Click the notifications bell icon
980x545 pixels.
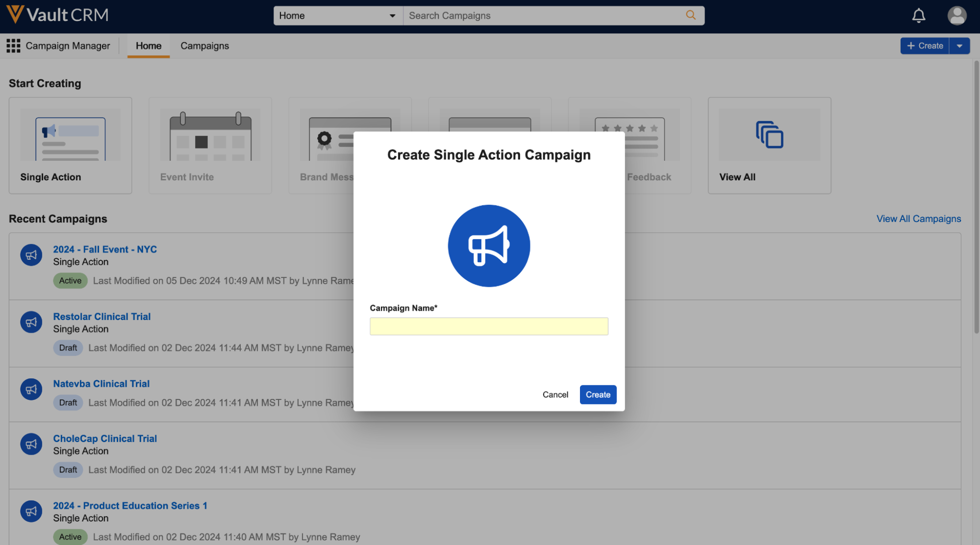[918, 16]
